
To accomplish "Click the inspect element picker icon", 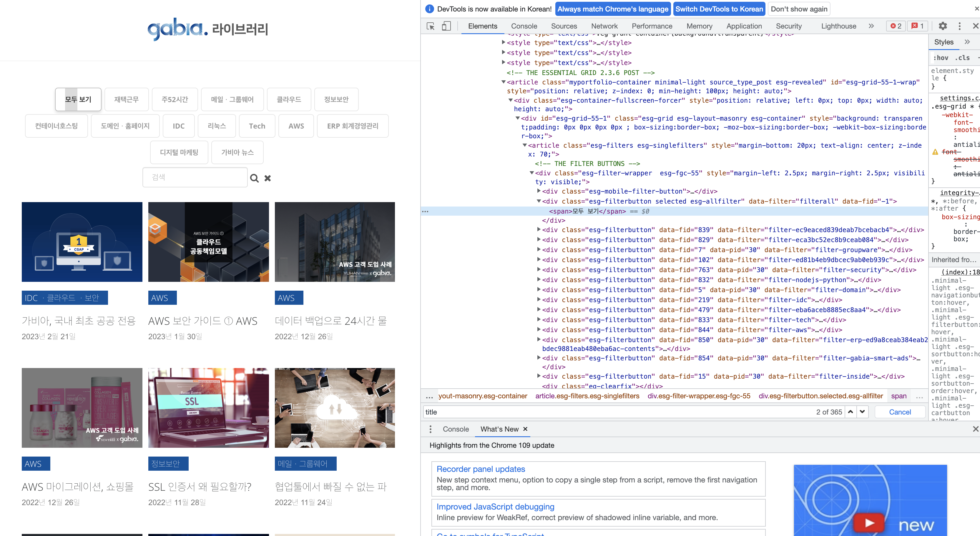I will click(x=431, y=26).
